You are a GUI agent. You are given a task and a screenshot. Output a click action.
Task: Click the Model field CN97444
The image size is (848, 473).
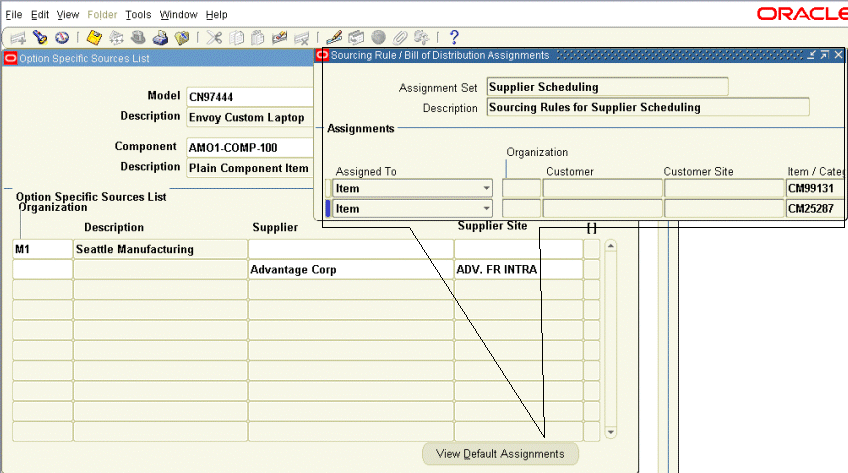pyautogui.click(x=250, y=97)
